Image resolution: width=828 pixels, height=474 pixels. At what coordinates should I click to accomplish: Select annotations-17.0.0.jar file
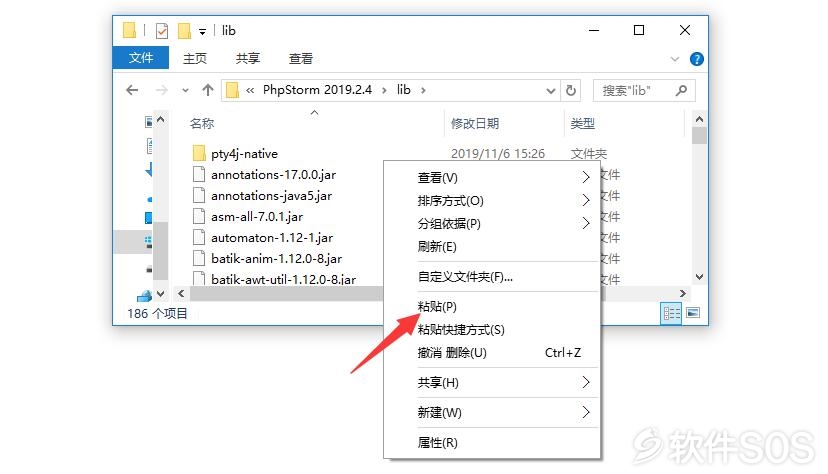coord(274,175)
